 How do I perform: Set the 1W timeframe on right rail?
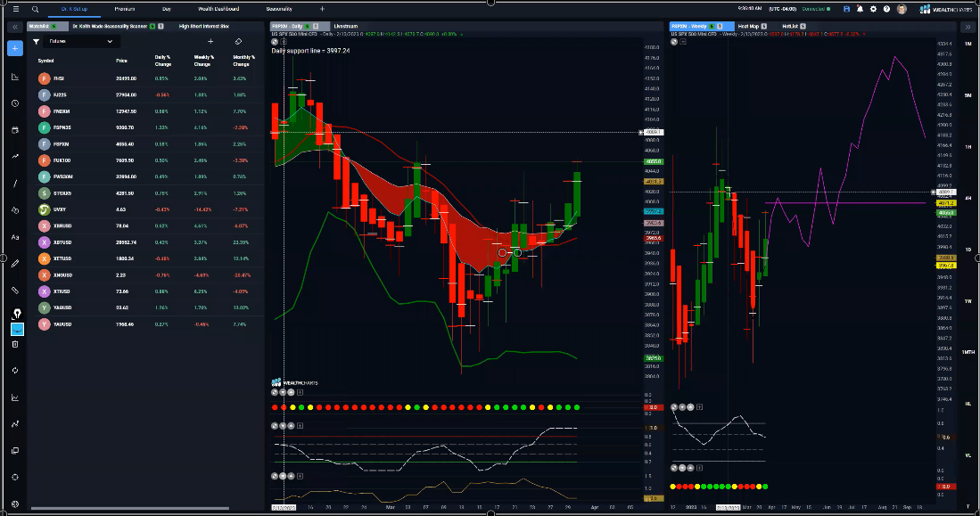click(x=968, y=301)
